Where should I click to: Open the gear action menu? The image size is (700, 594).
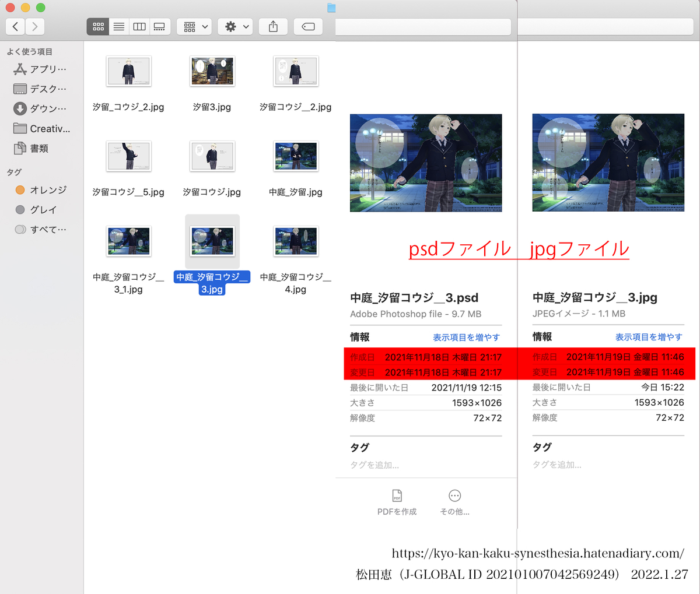coord(236,26)
